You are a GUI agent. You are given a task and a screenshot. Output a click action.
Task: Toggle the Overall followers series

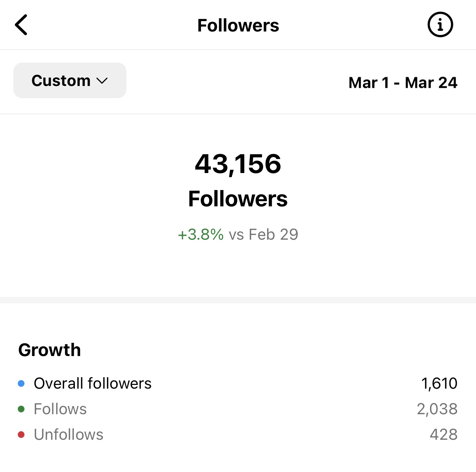92,383
